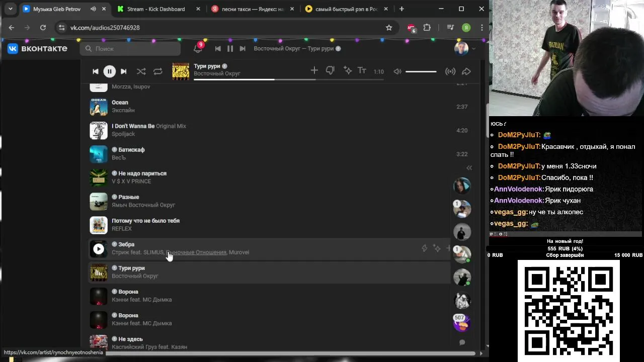Open a new browser tab

401,9
